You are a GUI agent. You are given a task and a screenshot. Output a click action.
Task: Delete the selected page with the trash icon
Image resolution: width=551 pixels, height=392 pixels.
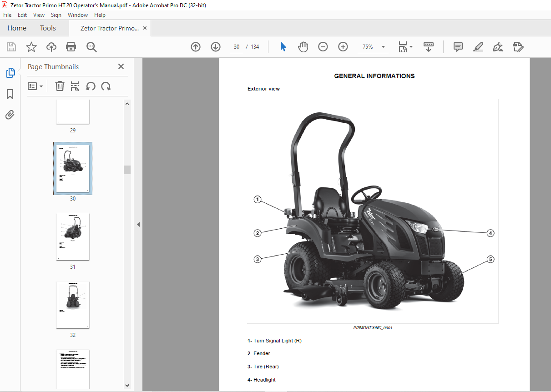pos(60,86)
